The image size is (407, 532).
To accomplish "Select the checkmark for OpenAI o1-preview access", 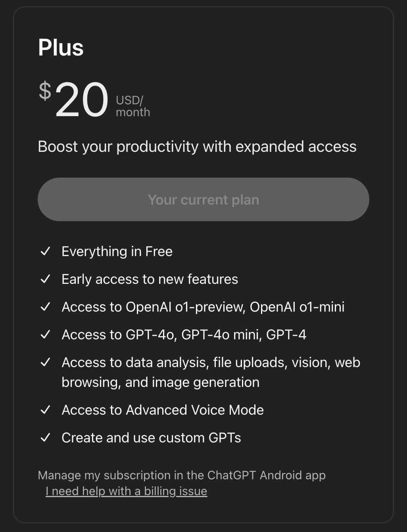I will click(46, 307).
